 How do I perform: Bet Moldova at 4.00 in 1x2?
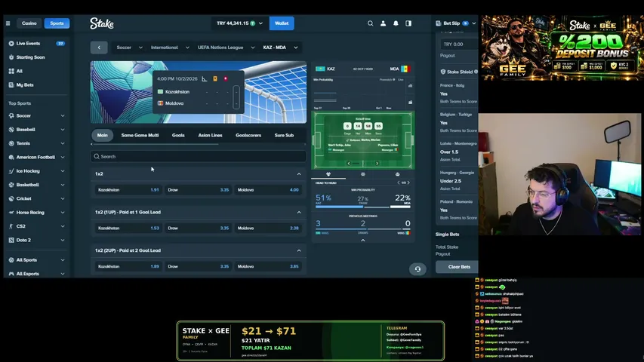click(x=268, y=190)
